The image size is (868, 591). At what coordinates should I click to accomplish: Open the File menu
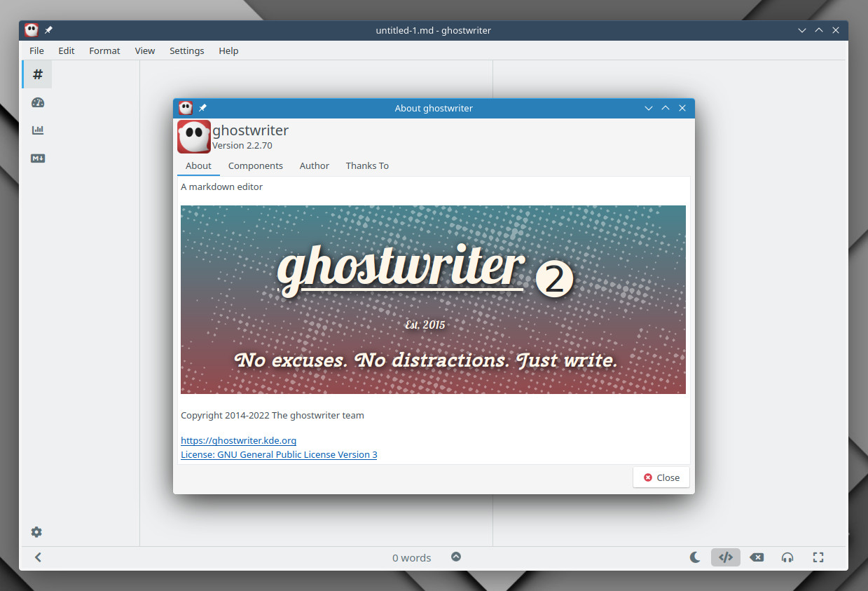coord(36,50)
